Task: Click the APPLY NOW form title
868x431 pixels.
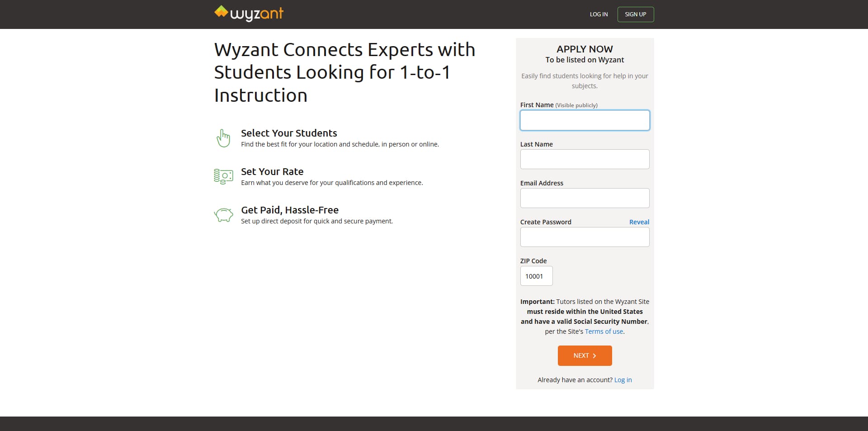Action: [x=585, y=49]
